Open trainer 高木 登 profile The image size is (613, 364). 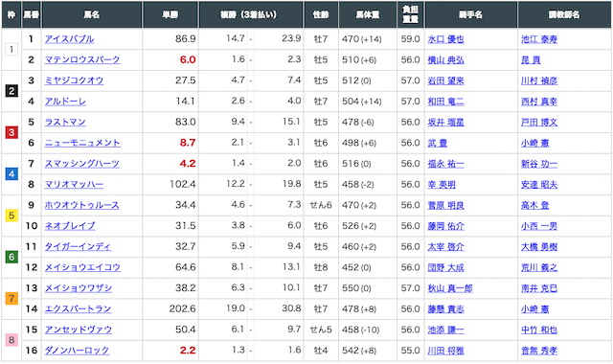[534, 205]
